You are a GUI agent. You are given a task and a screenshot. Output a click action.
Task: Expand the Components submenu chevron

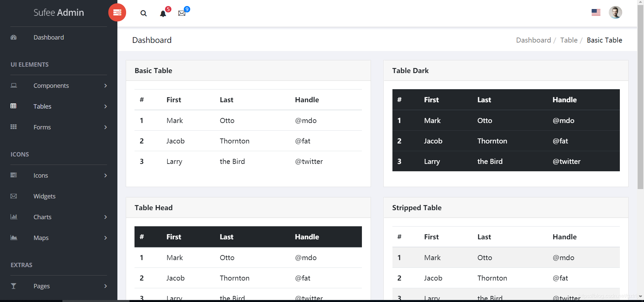[x=105, y=85]
